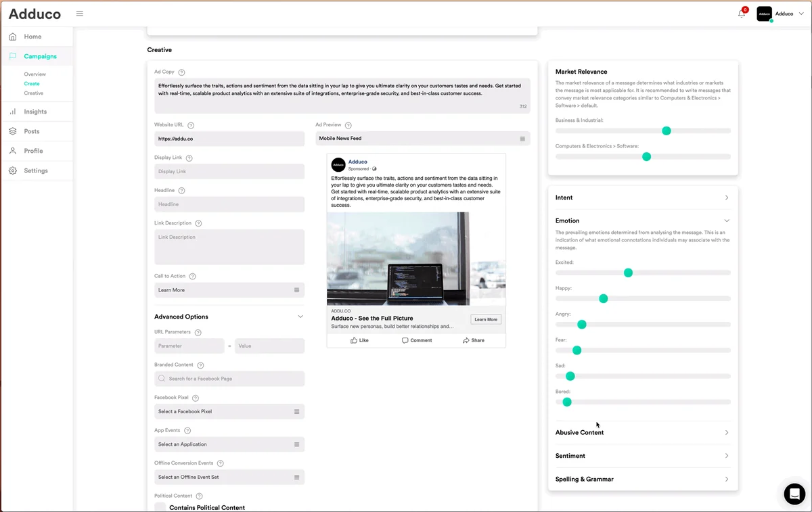This screenshot has width=812, height=512.
Task: Open the notifications bell icon
Action: (x=742, y=14)
